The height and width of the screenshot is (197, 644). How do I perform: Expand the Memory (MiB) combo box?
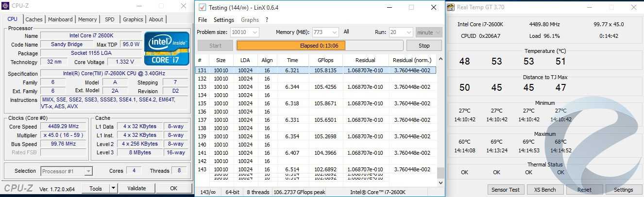pyautogui.click(x=334, y=33)
